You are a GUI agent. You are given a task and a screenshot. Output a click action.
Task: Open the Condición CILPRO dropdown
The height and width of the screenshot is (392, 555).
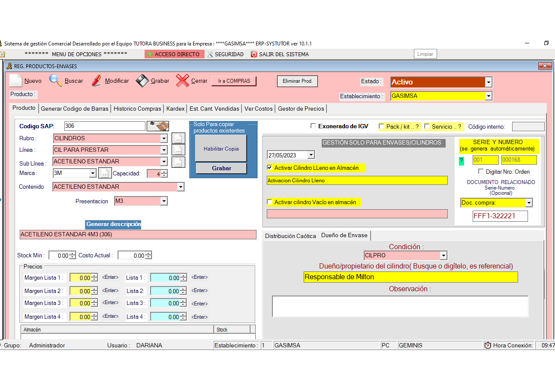(443, 256)
